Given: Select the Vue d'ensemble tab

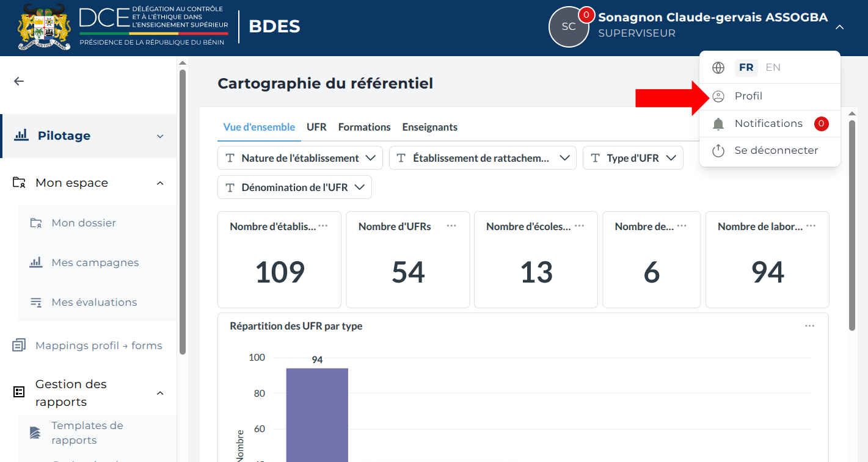Looking at the screenshot, I should pyautogui.click(x=259, y=127).
